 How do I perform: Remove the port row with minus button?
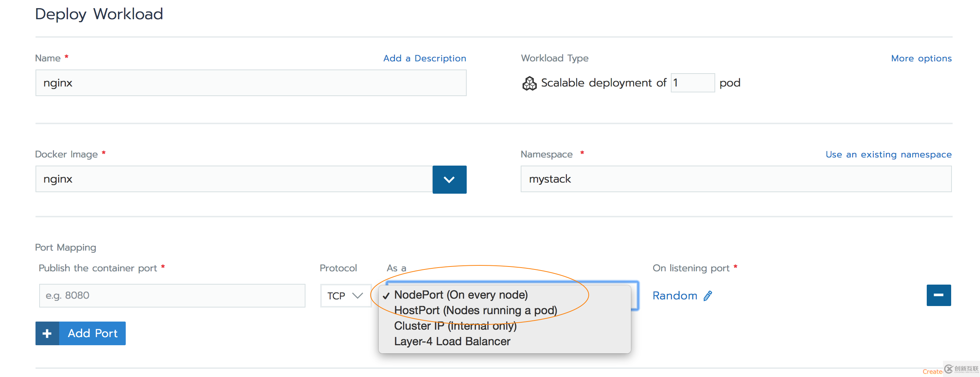tap(939, 295)
